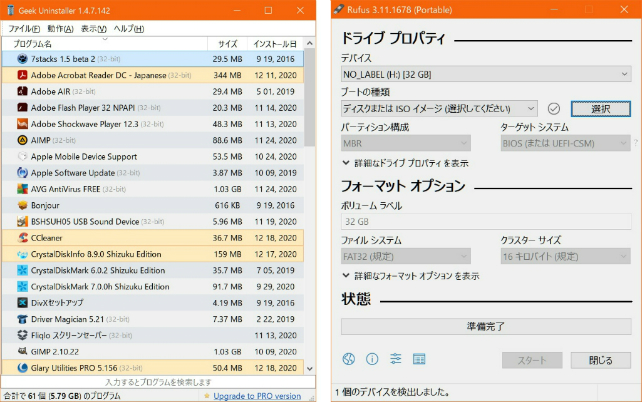Click the Glary Utilities PRO icon
This screenshot has height=402, width=642.
point(22,368)
